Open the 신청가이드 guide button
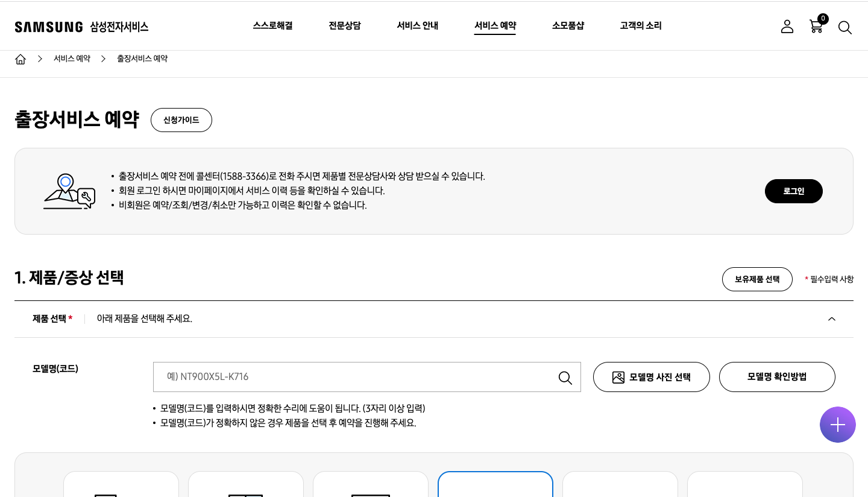868x497 pixels. [181, 120]
